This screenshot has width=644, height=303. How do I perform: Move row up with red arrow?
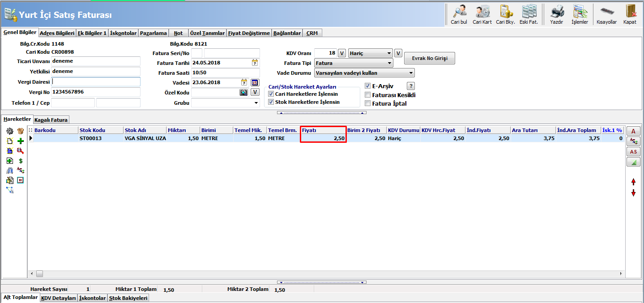click(x=633, y=182)
